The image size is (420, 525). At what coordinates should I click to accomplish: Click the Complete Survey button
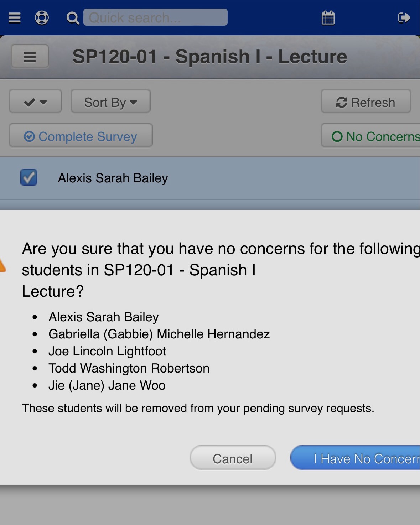pos(81,136)
